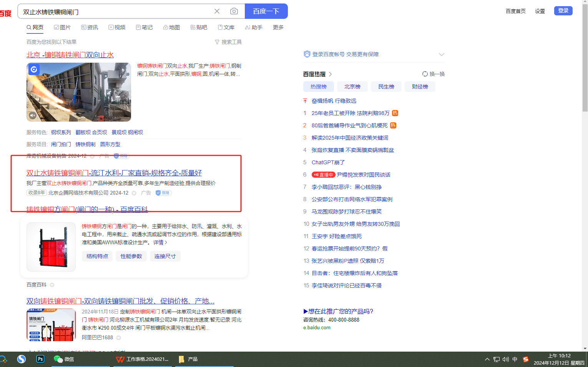
Task: Open the 百度首页 link
Action: click(x=516, y=11)
